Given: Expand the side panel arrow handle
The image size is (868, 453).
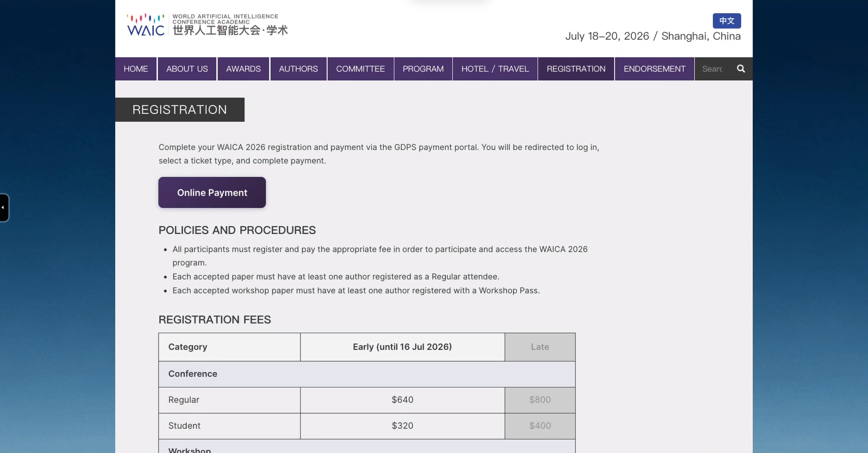Looking at the screenshot, I should pos(4,208).
